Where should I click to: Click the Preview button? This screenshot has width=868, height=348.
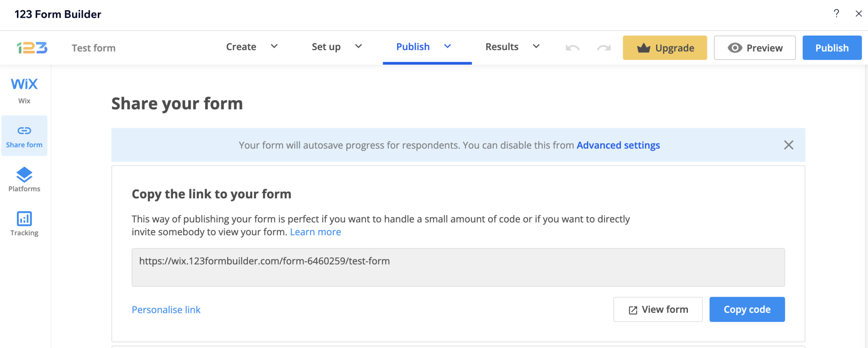coord(755,47)
